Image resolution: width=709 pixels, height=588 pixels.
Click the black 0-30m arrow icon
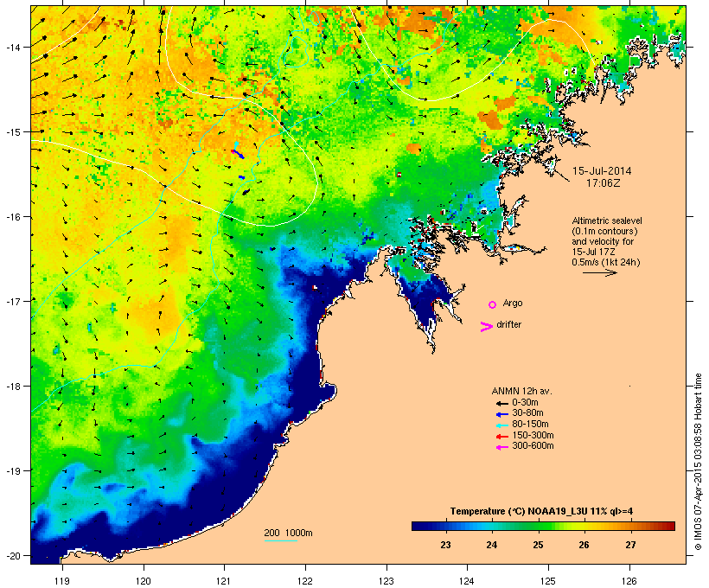pyautogui.click(x=501, y=404)
